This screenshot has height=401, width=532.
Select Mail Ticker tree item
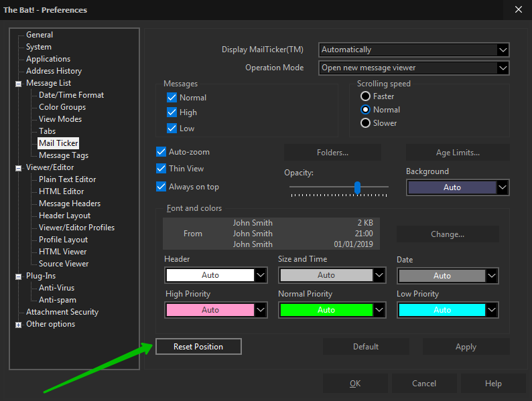pyautogui.click(x=58, y=143)
